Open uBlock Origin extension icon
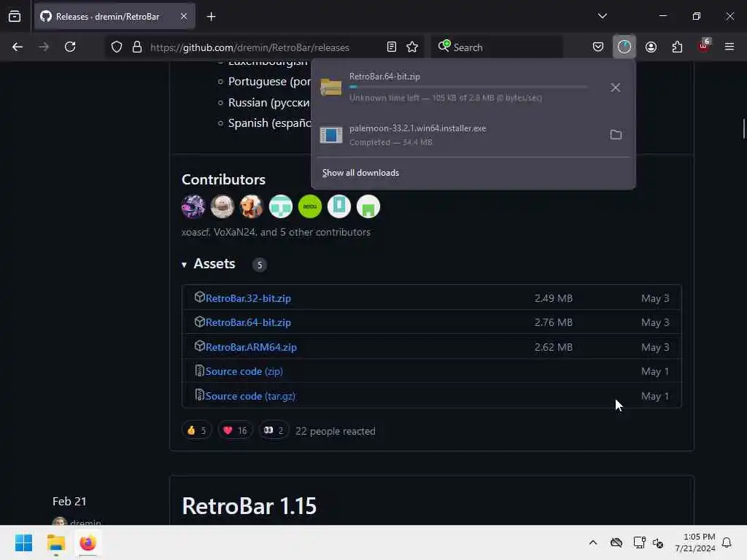The height and width of the screenshot is (560, 747). (x=704, y=47)
